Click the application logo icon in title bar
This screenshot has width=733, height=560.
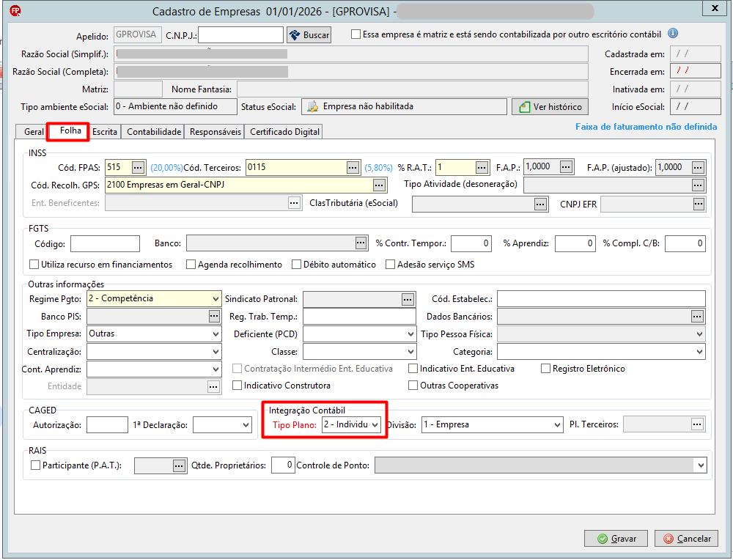click(15, 11)
